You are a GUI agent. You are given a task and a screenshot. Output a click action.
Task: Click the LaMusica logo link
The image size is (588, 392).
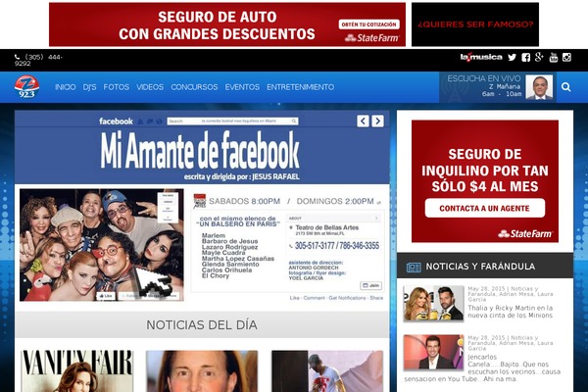coord(481,57)
